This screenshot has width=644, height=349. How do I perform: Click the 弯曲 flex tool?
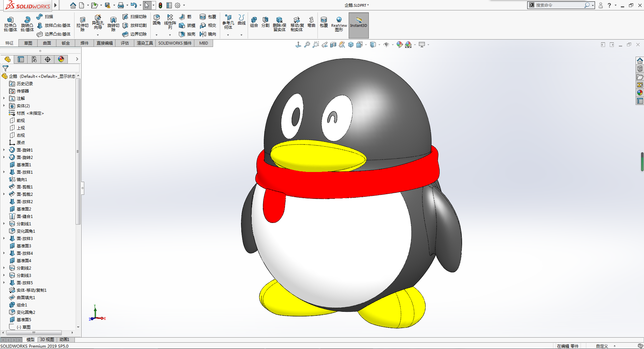tap(311, 22)
